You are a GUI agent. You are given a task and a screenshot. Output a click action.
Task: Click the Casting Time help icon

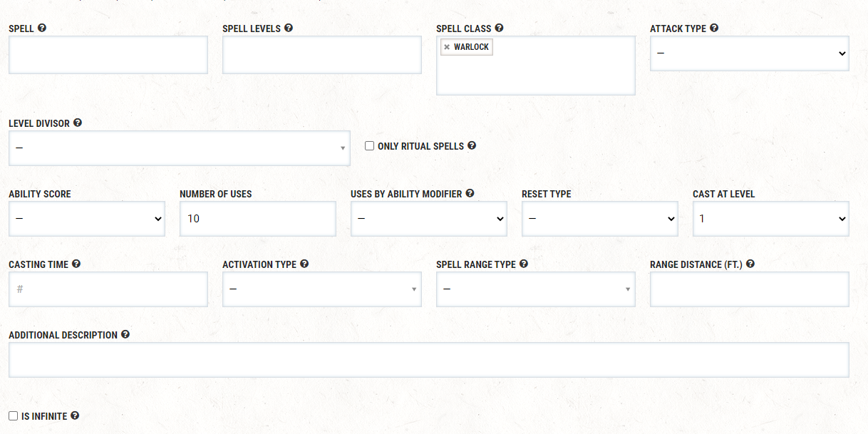76,264
